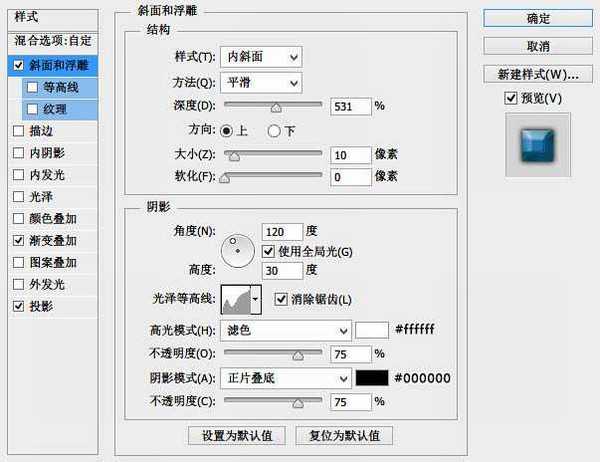Click the 新建样式 button

coord(532,74)
